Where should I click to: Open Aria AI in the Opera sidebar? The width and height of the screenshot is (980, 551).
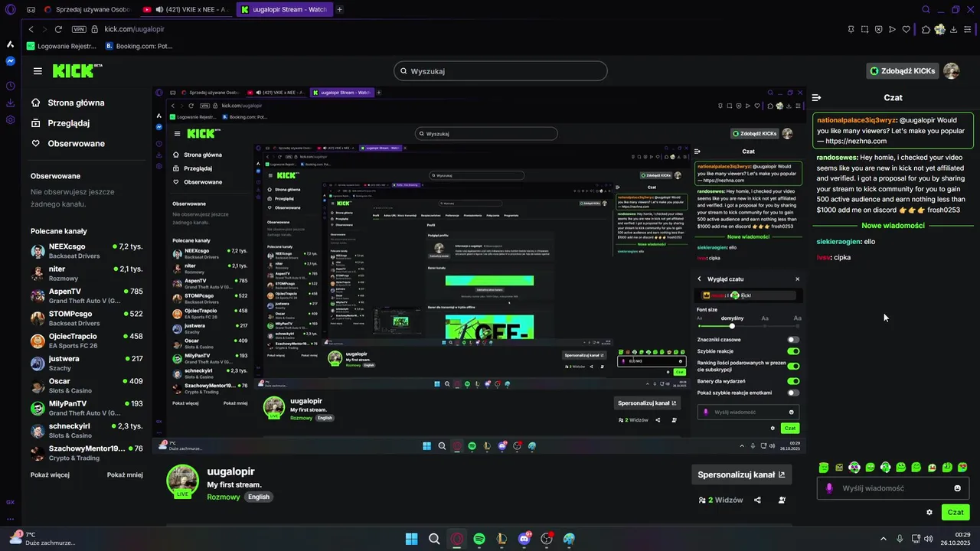click(10, 44)
